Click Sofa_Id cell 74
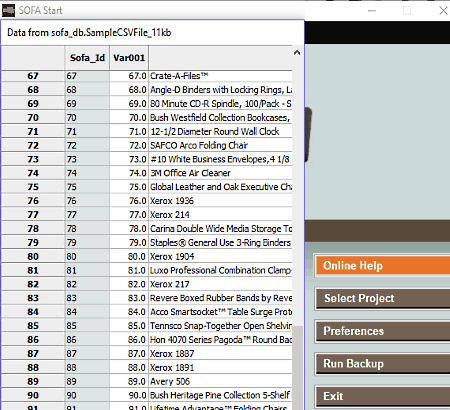This screenshot has height=410, width=450. (87, 173)
